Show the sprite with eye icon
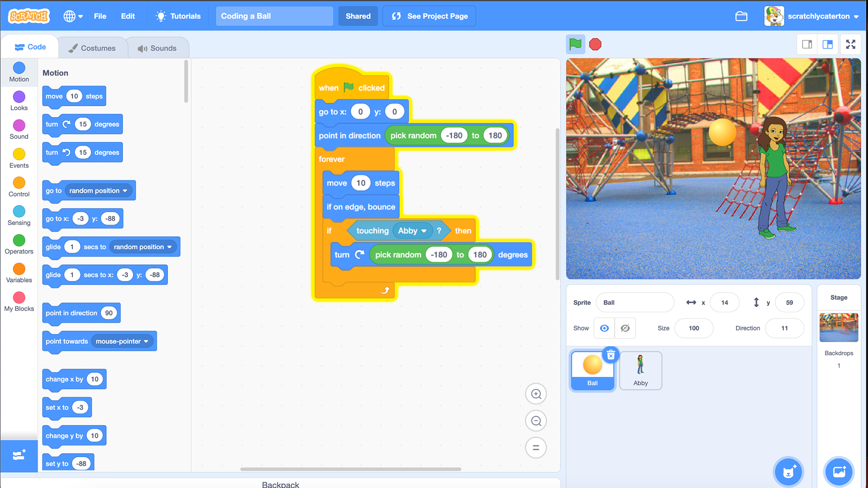The height and width of the screenshot is (488, 868). (x=604, y=328)
